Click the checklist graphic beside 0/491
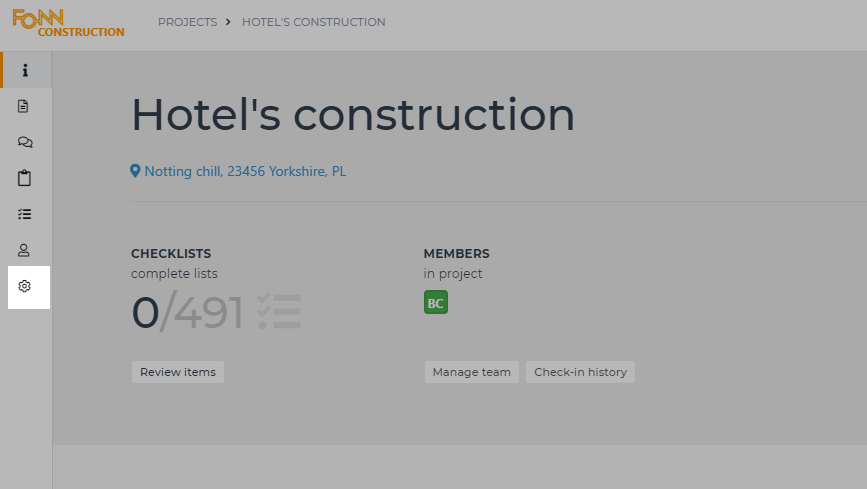 [x=278, y=311]
